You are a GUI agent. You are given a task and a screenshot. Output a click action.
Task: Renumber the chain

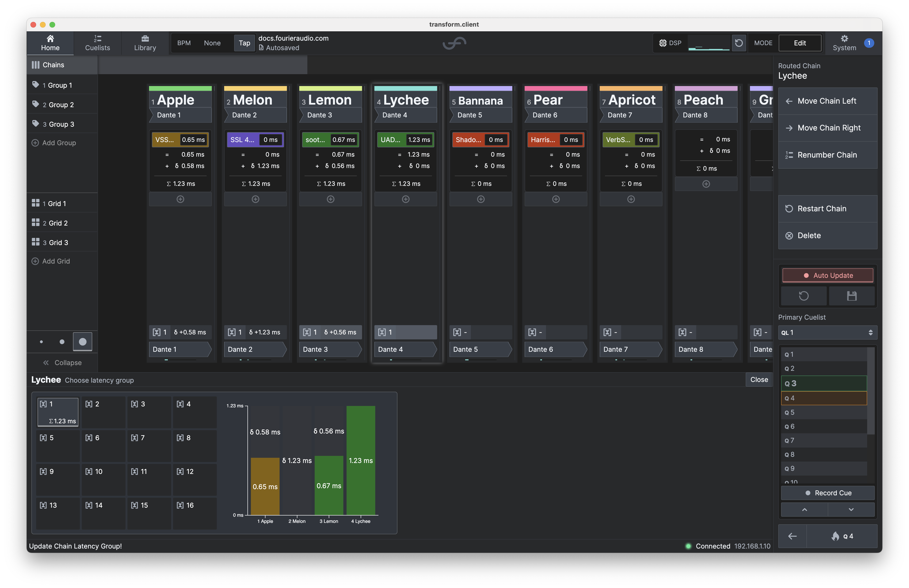coord(827,155)
